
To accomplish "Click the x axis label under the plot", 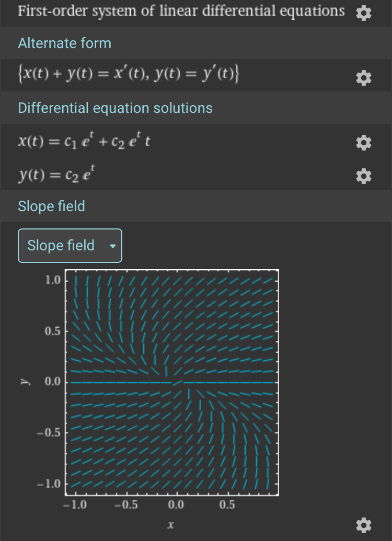I will tap(170, 524).
